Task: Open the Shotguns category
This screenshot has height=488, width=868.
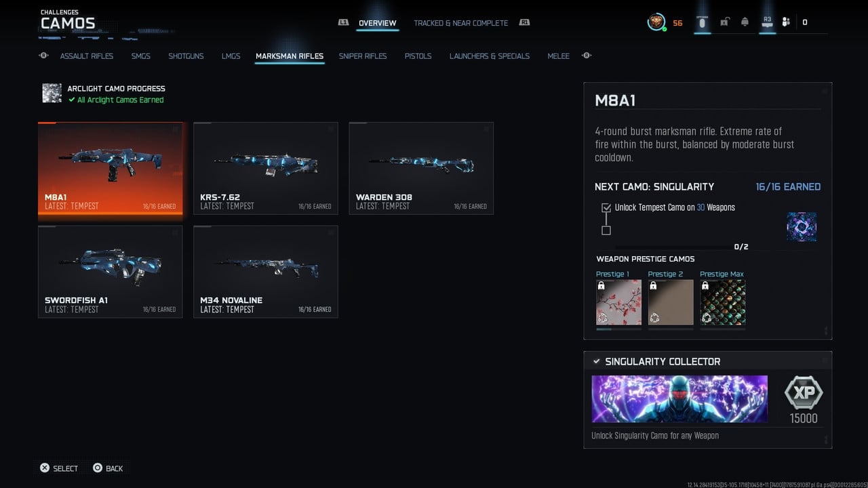Action: (186, 56)
